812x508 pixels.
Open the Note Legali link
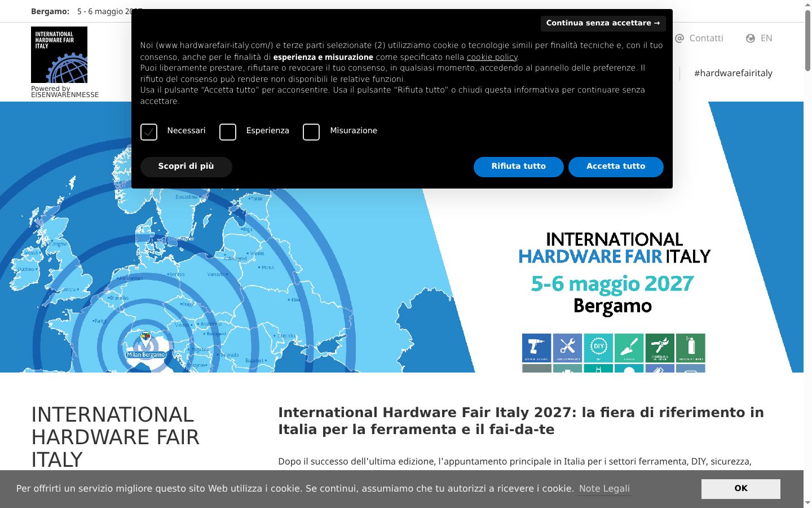point(604,489)
